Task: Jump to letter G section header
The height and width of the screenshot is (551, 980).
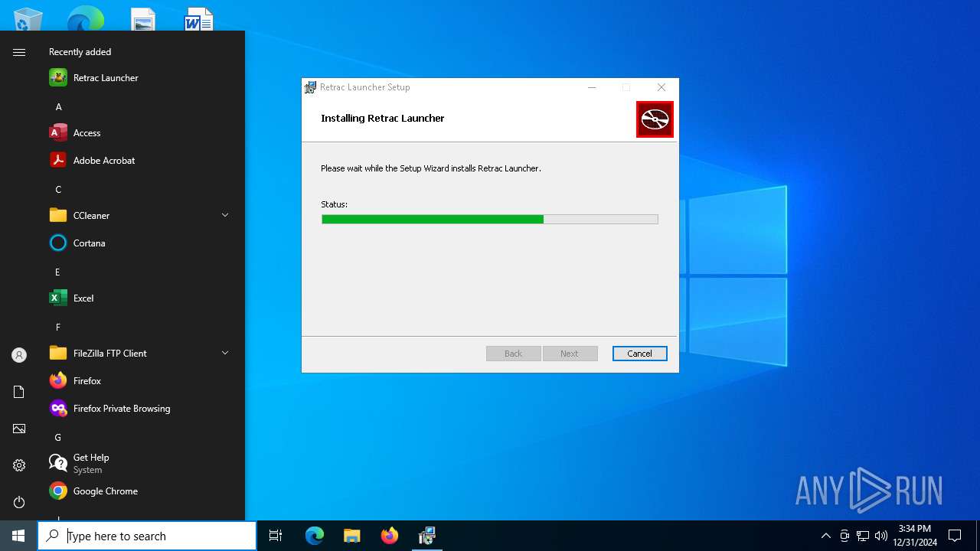Action: click(57, 438)
